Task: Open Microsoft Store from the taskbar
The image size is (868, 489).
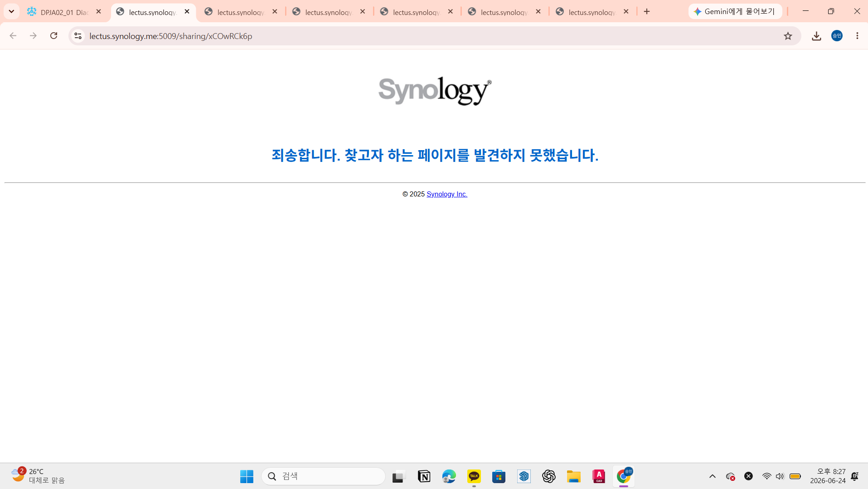Action: point(499,476)
